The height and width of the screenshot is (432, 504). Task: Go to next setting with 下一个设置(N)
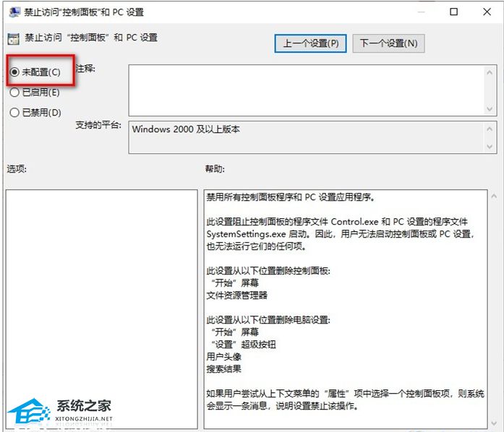coord(388,43)
